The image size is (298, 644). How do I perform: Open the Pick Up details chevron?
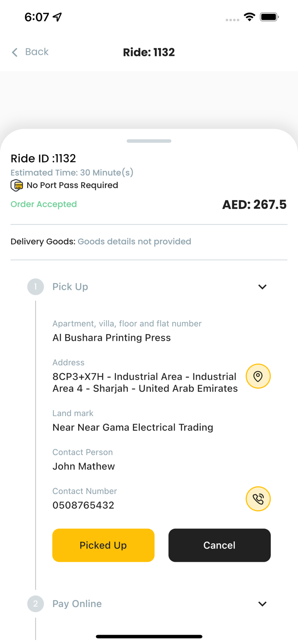262,286
